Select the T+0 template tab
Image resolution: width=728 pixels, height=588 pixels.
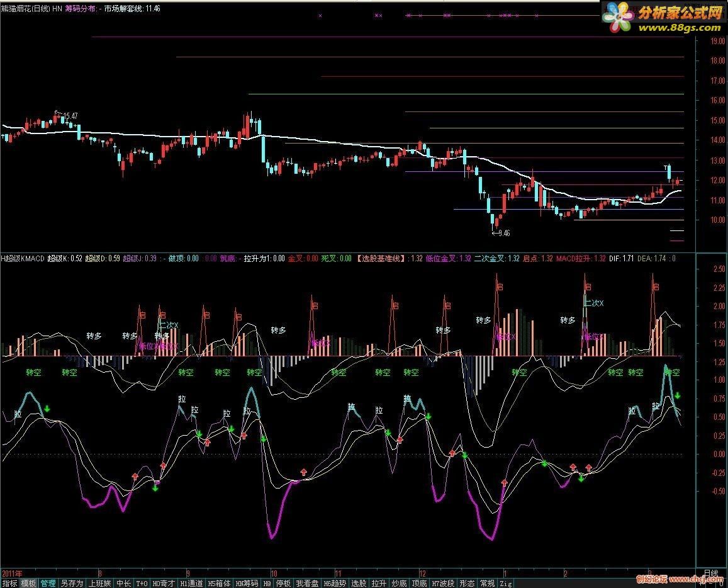142,583
